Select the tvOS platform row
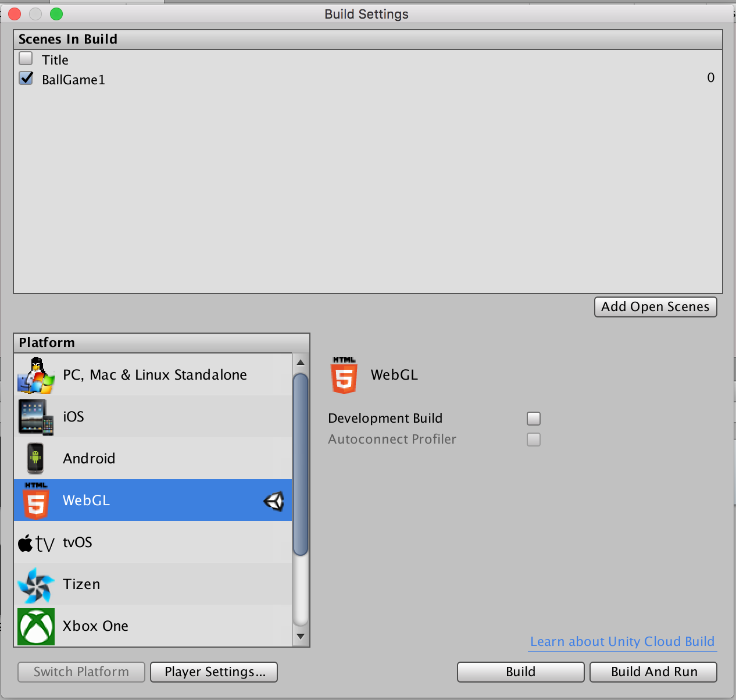Image resolution: width=736 pixels, height=700 pixels. click(153, 542)
